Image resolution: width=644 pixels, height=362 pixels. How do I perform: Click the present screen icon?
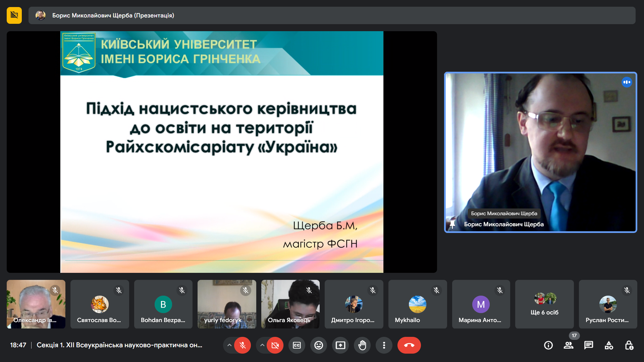(340, 345)
